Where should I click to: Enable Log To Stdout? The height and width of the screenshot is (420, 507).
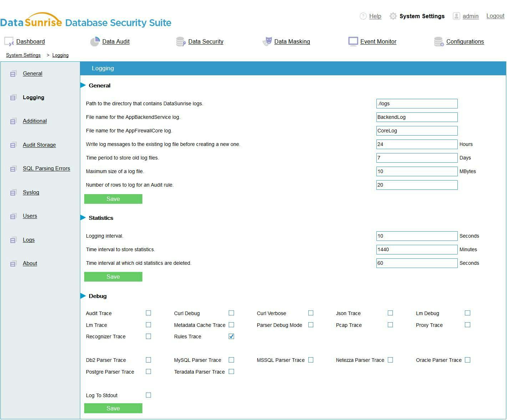(x=148, y=395)
